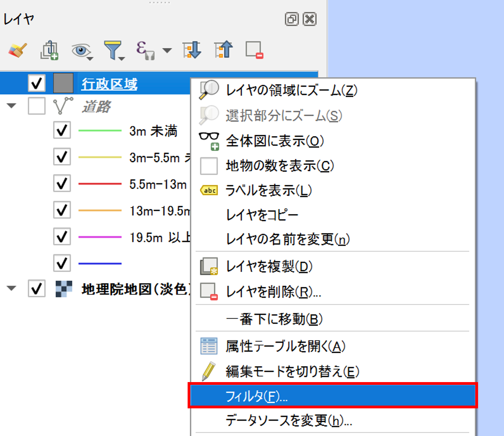Open the layer styling panel brush icon
This screenshot has width=504, height=436.
17,50
